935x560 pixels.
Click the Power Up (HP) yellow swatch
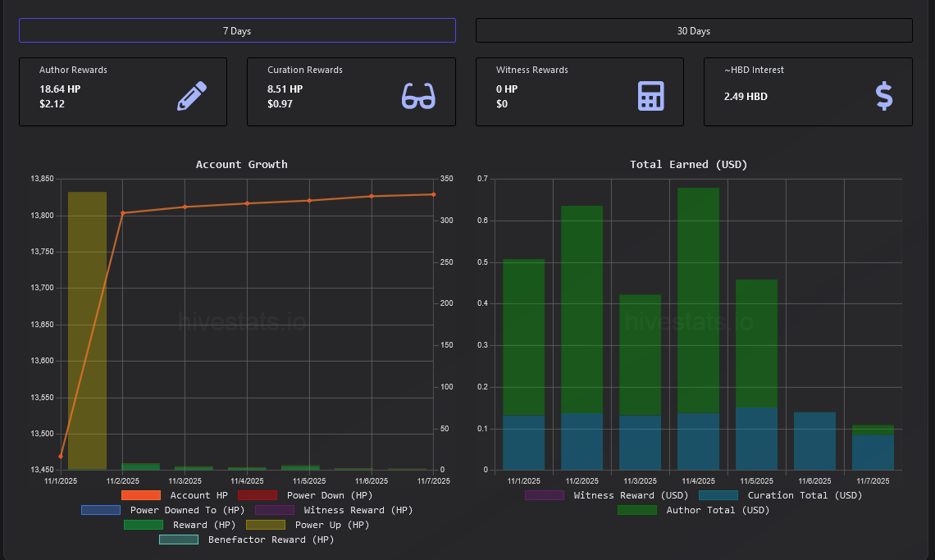(x=266, y=525)
